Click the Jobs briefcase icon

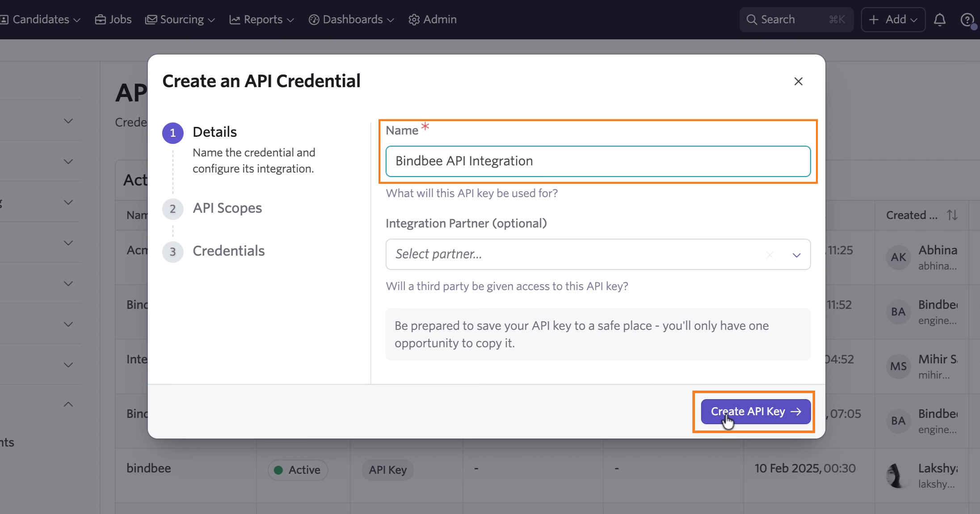tap(100, 20)
